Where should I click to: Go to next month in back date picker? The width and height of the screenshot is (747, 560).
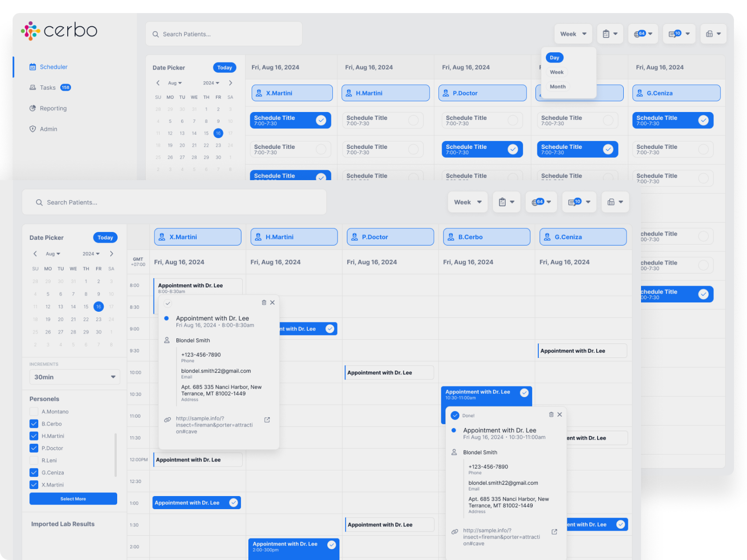tap(230, 83)
